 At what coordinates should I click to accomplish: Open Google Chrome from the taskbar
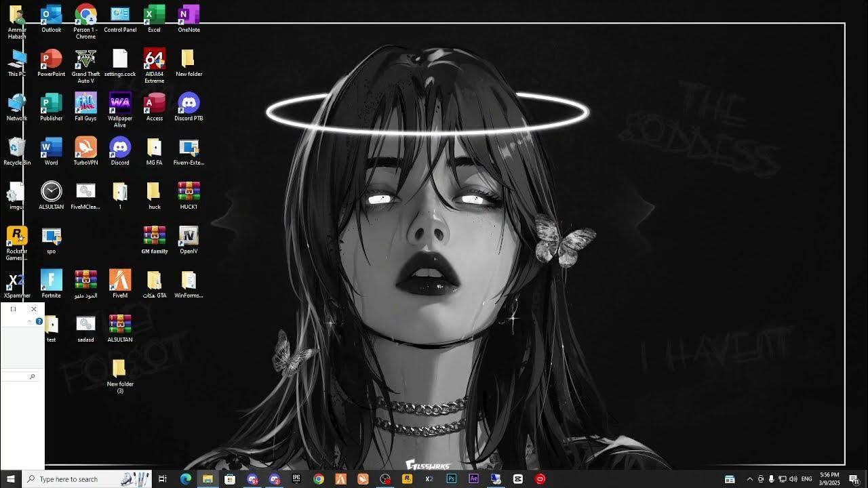(x=319, y=479)
